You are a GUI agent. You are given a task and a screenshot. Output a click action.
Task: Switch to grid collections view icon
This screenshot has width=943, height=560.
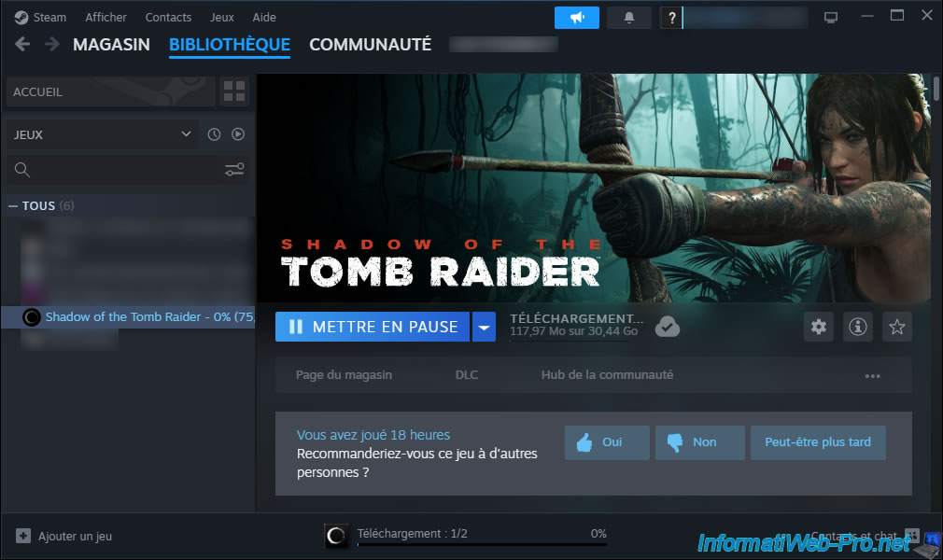click(x=234, y=91)
